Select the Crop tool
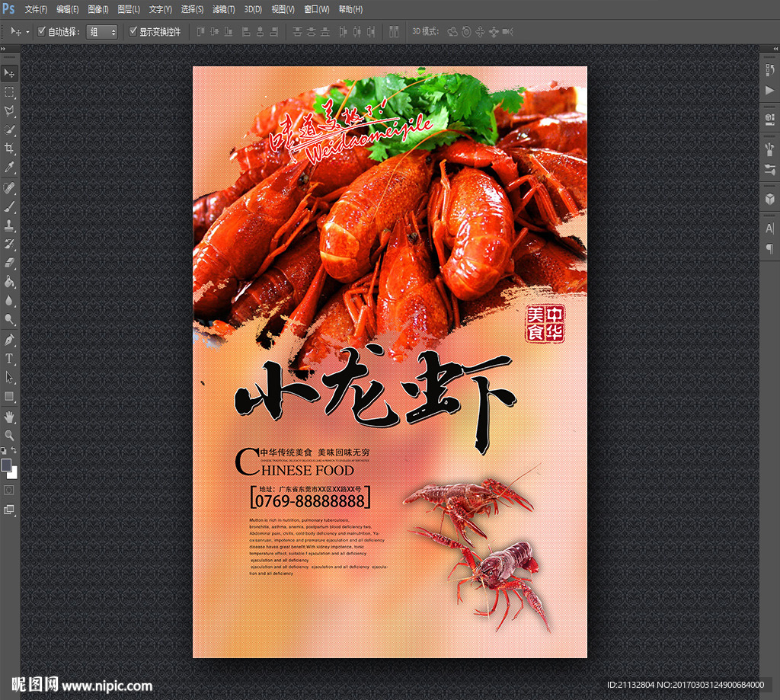This screenshot has width=780, height=700. 9,149
